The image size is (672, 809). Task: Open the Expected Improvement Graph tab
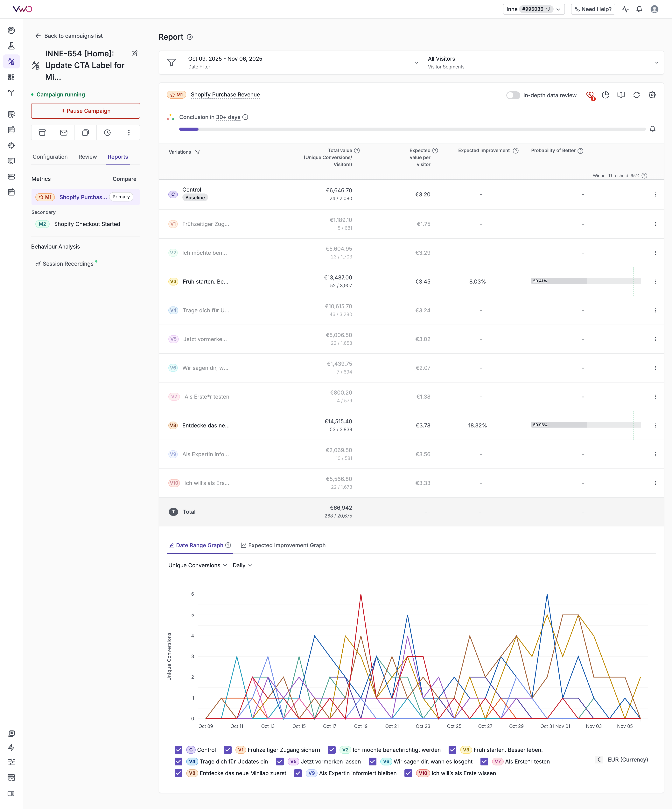tap(283, 545)
